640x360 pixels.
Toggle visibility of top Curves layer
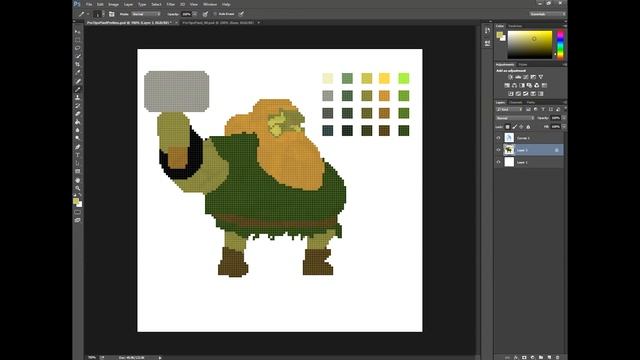pyautogui.click(x=498, y=138)
